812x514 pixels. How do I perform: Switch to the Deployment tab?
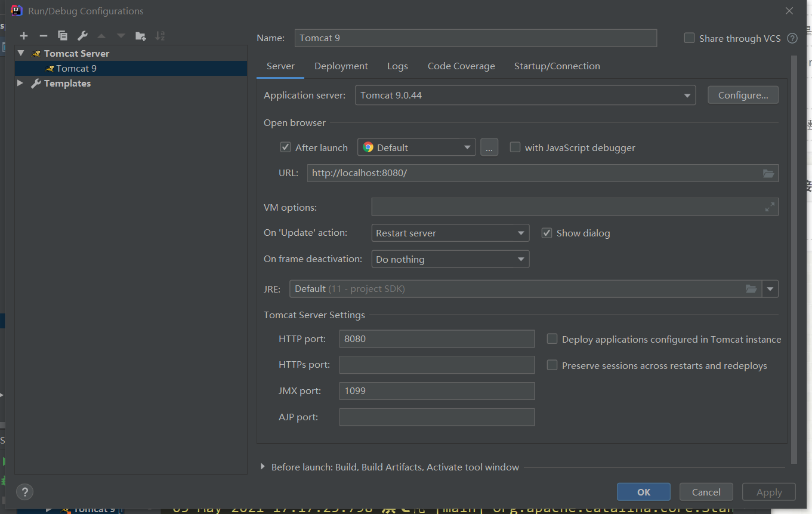click(341, 66)
